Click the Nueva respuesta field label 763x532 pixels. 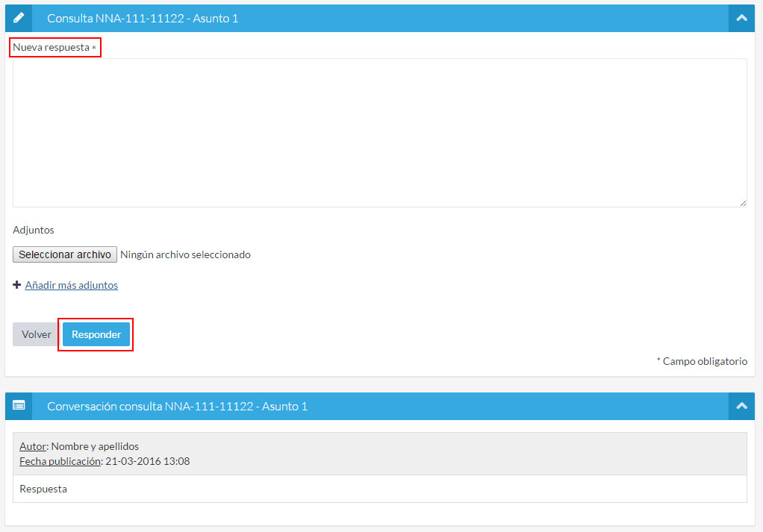(51, 48)
